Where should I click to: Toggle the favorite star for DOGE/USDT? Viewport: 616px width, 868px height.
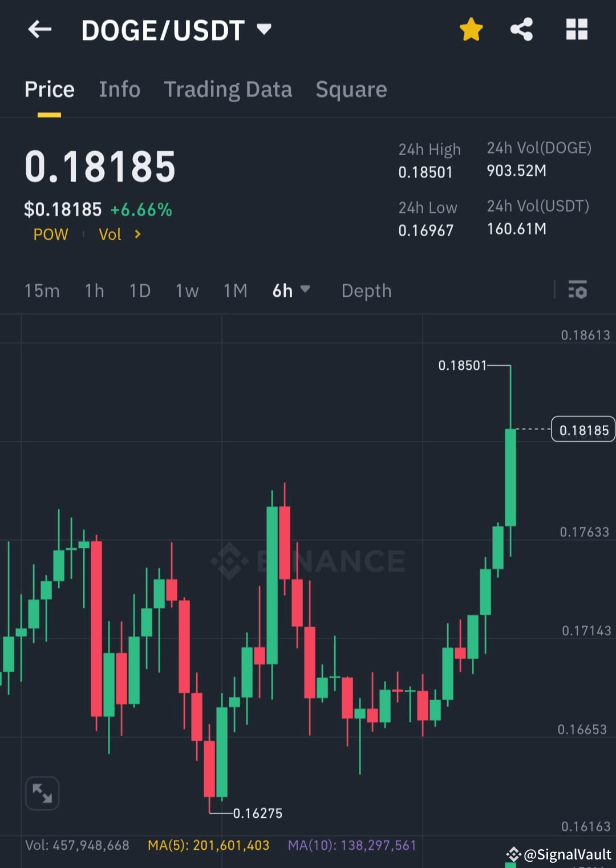[x=471, y=30]
